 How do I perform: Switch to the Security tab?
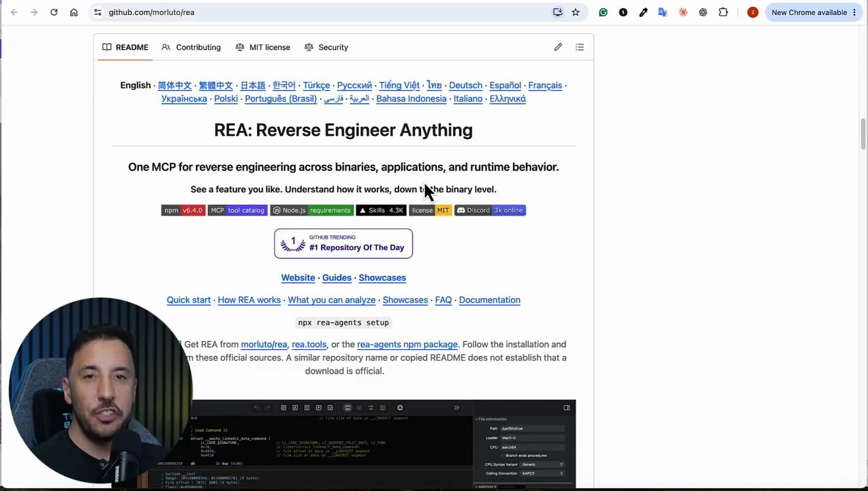[x=326, y=47]
